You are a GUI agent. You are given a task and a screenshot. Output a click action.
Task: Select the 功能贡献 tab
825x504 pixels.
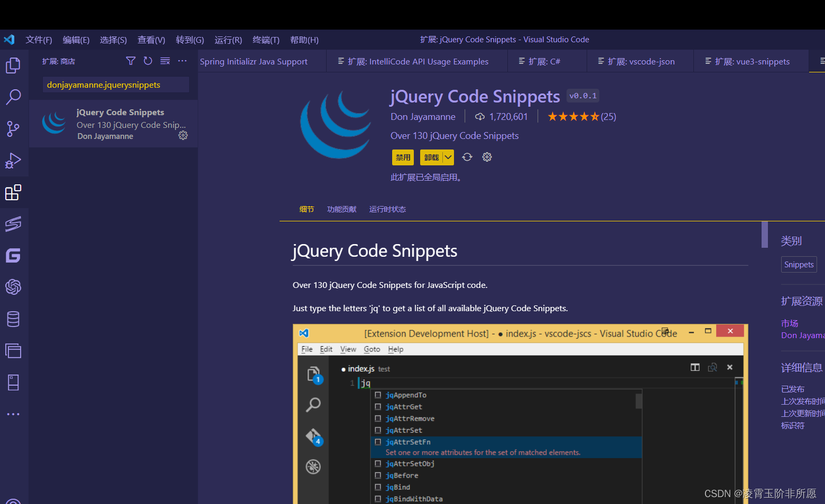342,209
